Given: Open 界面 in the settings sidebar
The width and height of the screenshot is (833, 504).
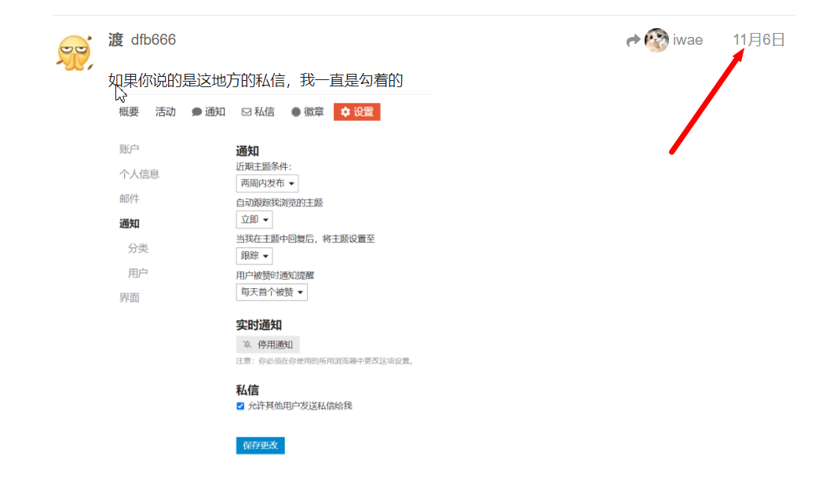Looking at the screenshot, I should 129,298.
